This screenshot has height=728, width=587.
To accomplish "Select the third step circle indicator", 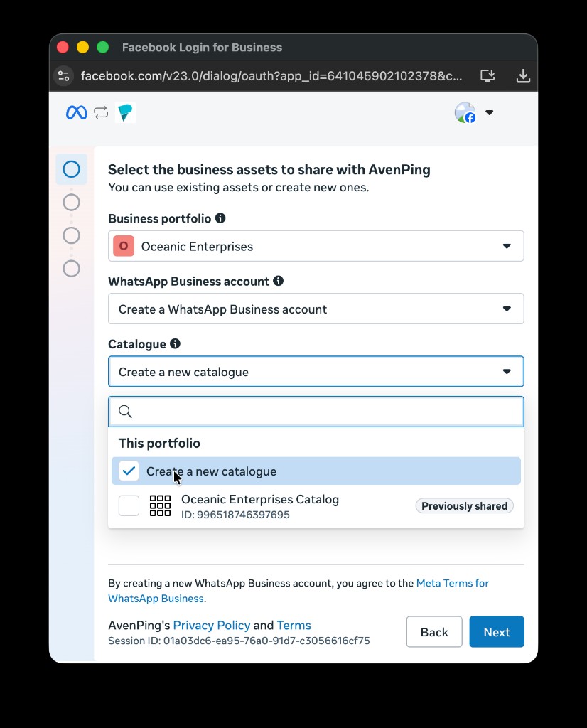I will coord(72,235).
